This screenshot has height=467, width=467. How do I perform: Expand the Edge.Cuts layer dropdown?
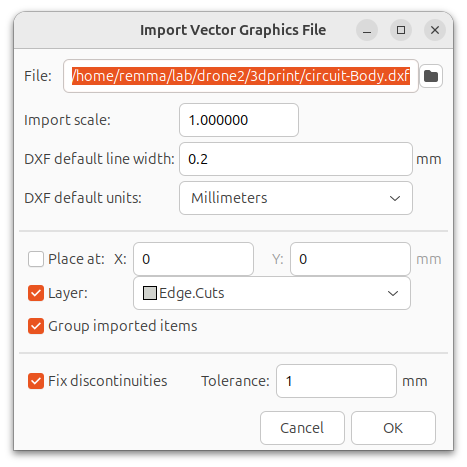pos(272,293)
